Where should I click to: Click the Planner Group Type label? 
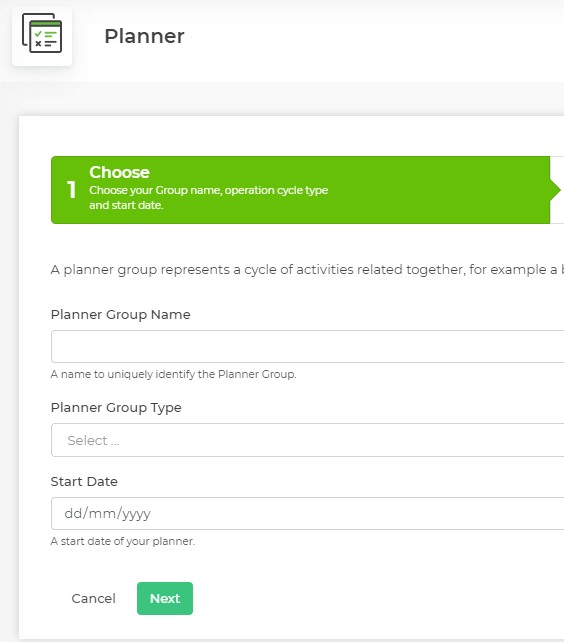pos(116,408)
